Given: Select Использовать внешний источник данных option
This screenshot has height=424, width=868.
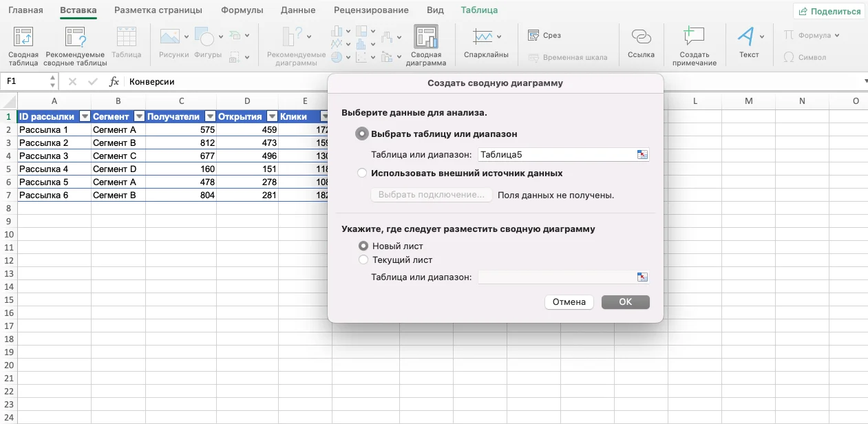Looking at the screenshot, I should [362, 173].
